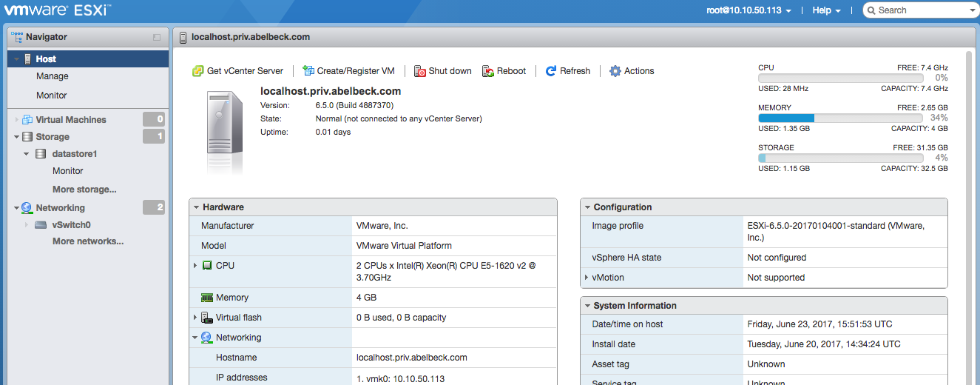The width and height of the screenshot is (980, 385).
Task: Click the Reboot icon
Action: point(488,71)
